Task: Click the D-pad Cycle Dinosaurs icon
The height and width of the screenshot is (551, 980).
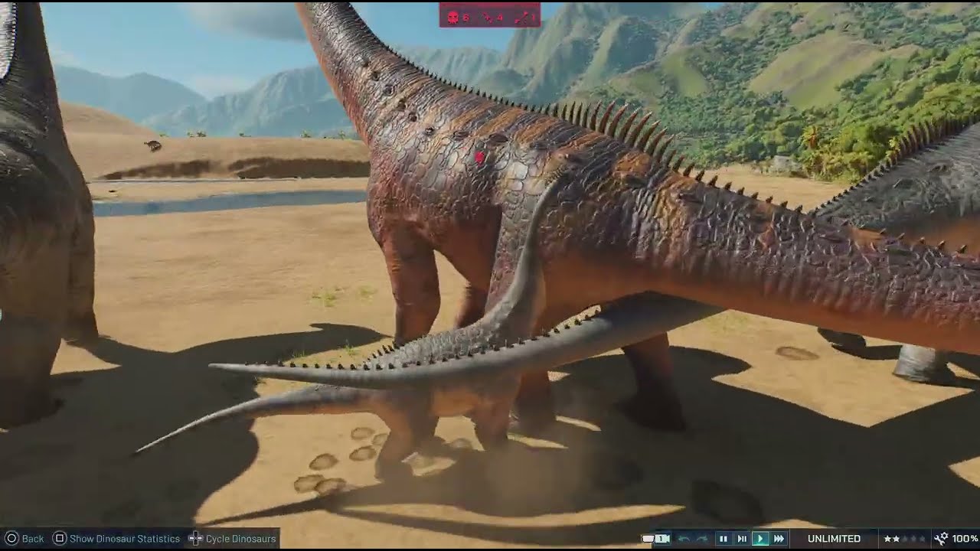Action: [196, 539]
